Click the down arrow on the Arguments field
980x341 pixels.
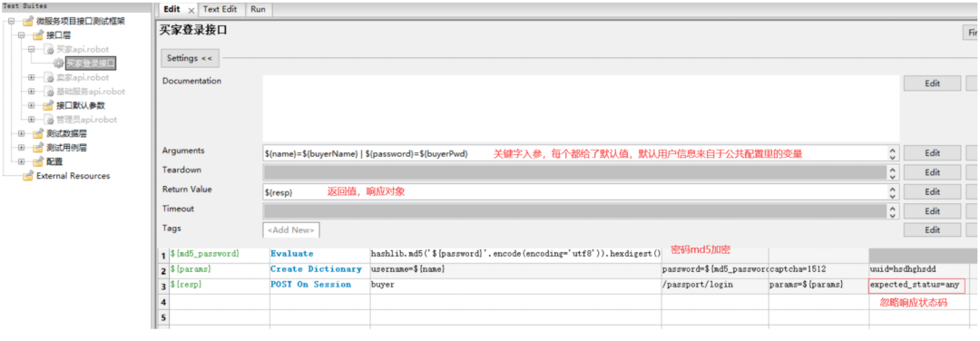(893, 158)
